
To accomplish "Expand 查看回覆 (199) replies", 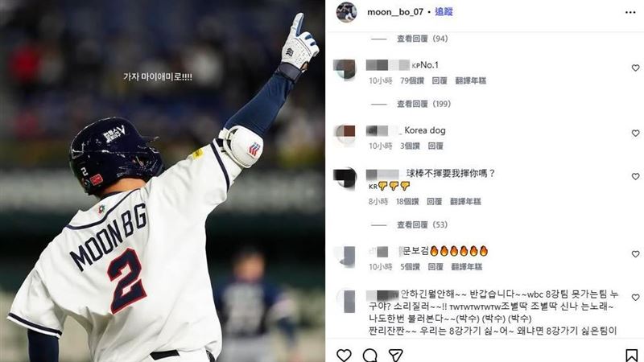I will point(423,104).
